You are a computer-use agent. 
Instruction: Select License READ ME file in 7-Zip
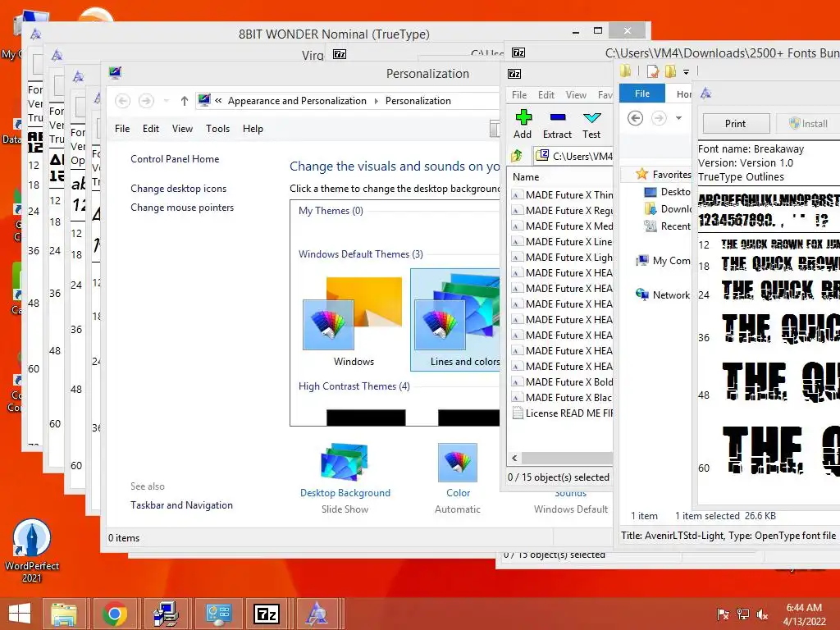[x=562, y=413]
